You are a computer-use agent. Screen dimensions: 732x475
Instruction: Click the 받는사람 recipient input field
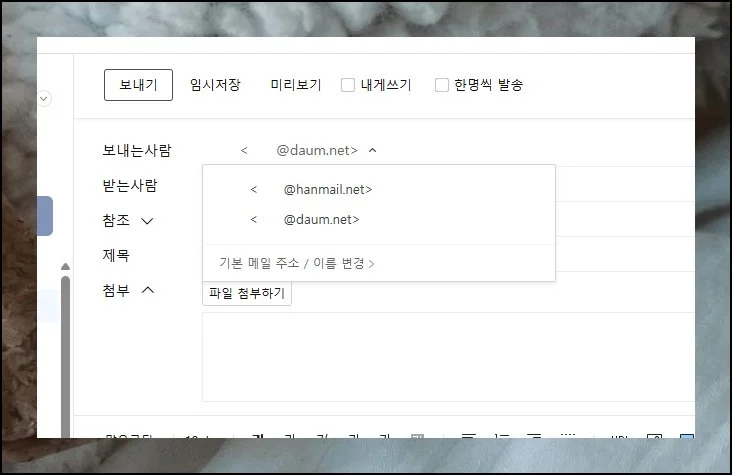[x=620, y=185]
